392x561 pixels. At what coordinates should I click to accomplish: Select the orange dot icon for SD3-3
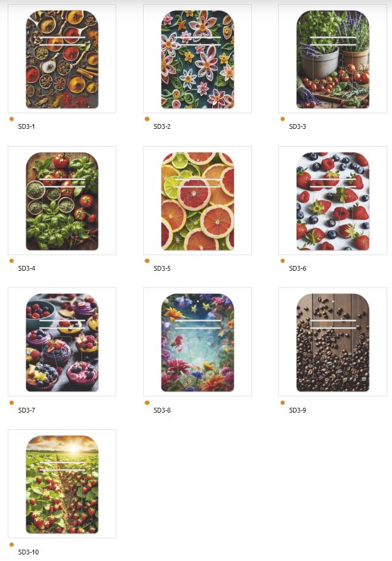coord(282,119)
